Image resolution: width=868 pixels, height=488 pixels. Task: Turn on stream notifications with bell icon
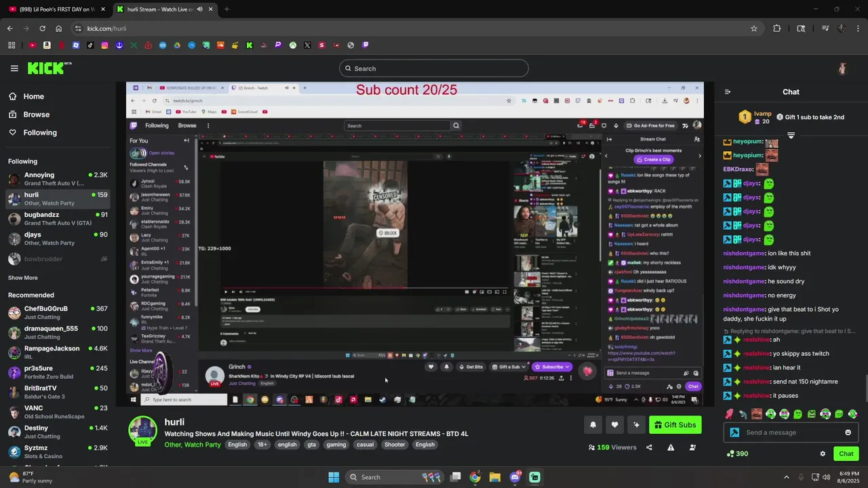(593, 425)
